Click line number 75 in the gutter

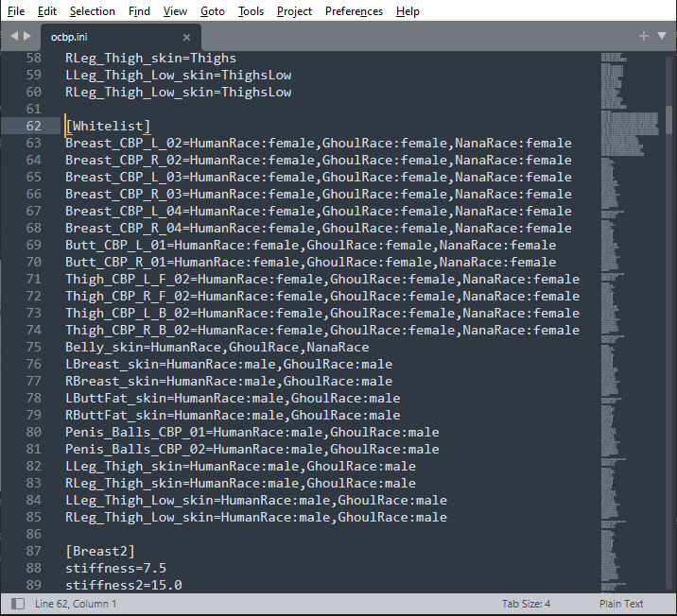[x=33, y=348]
